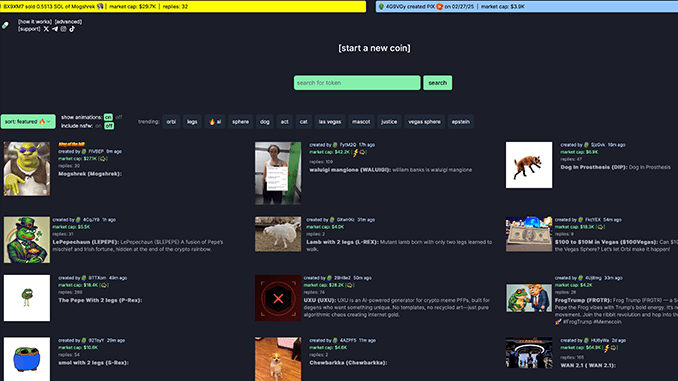Open the Telegram icon link

55,29
